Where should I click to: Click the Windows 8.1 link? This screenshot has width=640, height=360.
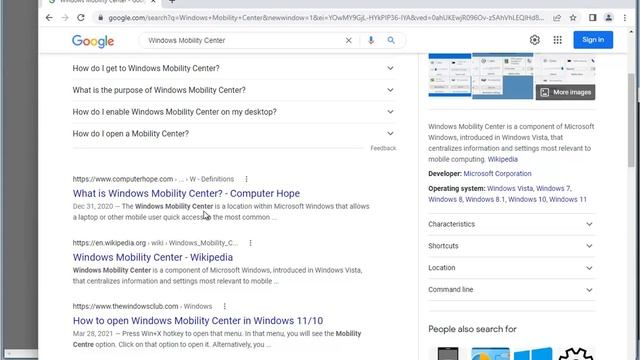click(485, 200)
